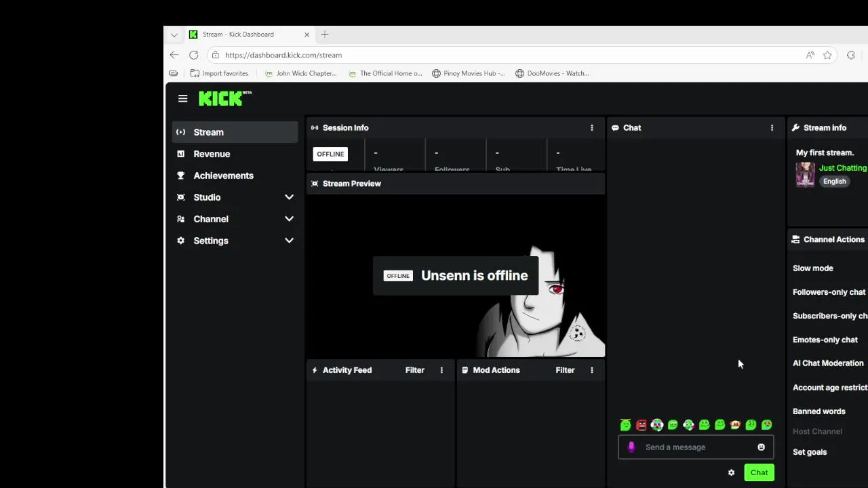The image size is (868, 488).
Task: Click the Stream Preview header
Action: (455, 184)
